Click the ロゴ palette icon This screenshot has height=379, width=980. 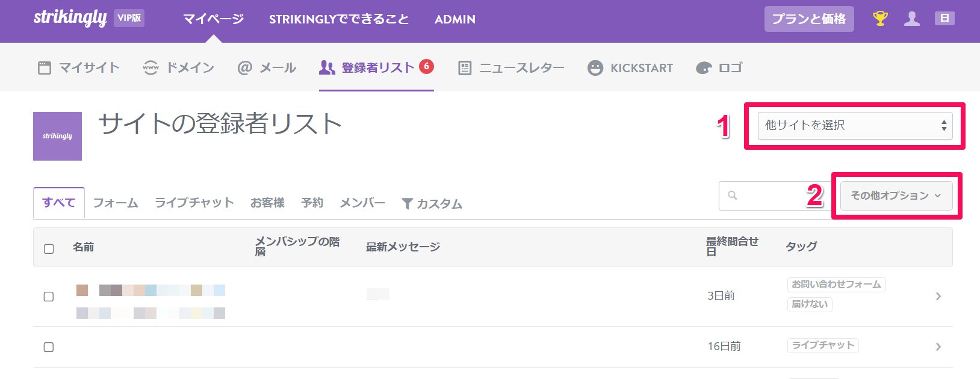704,68
